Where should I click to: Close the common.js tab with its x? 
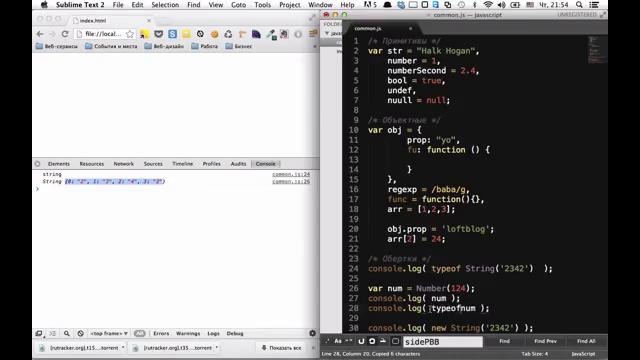pyautogui.click(x=410, y=29)
